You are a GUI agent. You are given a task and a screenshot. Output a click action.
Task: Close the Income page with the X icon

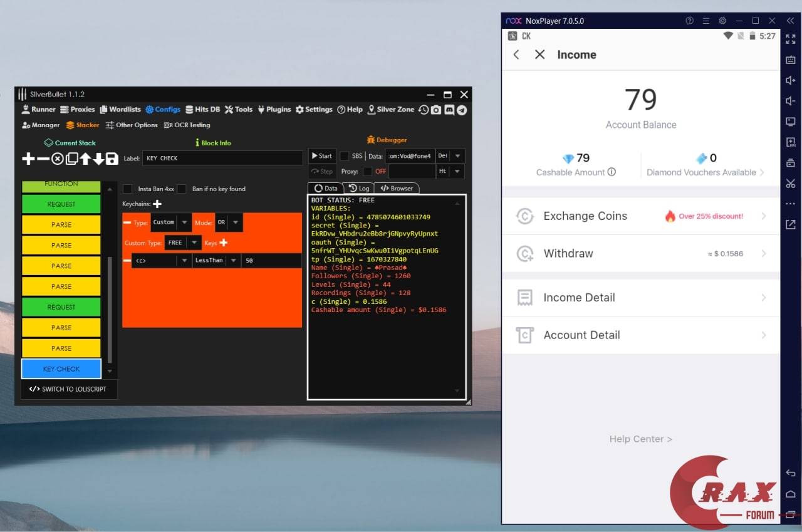(539, 55)
